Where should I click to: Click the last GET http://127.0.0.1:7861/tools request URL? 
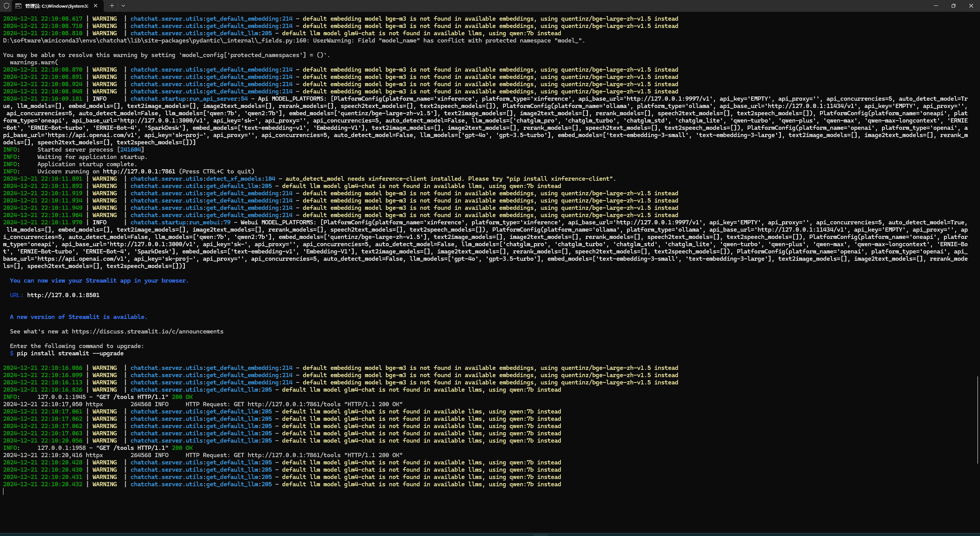click(294, 455)
